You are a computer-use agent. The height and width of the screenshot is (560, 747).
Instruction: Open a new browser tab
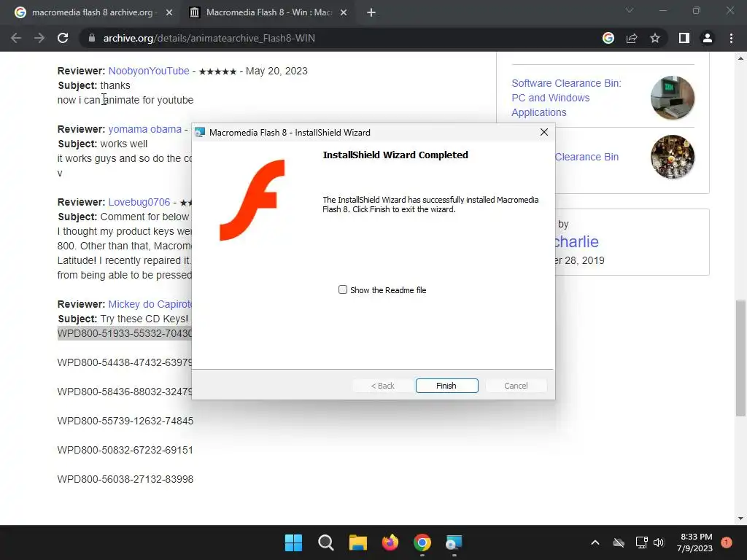[x=371, y=13]
